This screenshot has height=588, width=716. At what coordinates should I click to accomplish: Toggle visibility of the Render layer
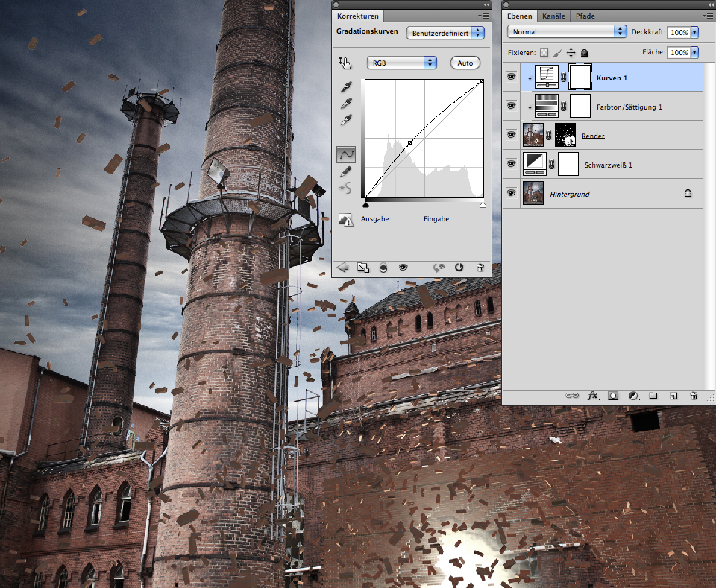pos(511,135)
